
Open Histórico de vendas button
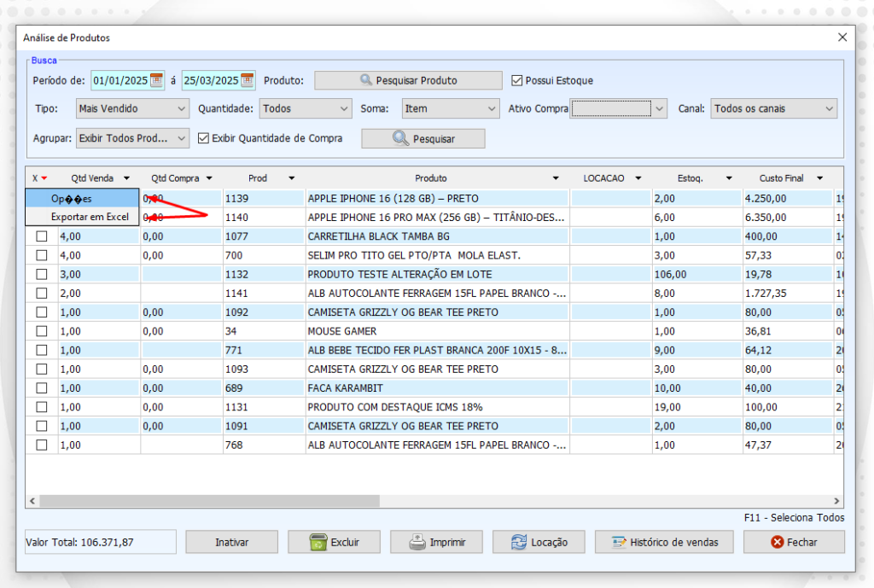(664, 542)
